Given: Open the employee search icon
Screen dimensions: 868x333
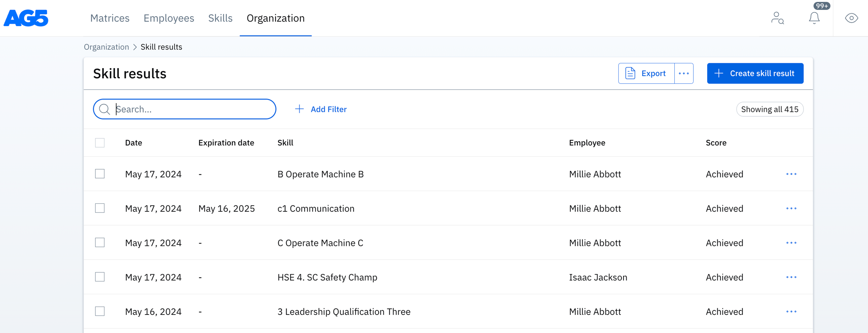Looking at the screenshot, I should pos(777,18).
